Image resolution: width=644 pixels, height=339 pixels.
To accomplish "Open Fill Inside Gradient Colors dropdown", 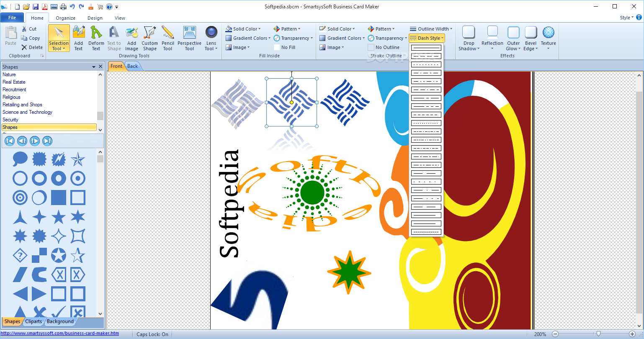I will pyautogui.click(x=248, y=38).
